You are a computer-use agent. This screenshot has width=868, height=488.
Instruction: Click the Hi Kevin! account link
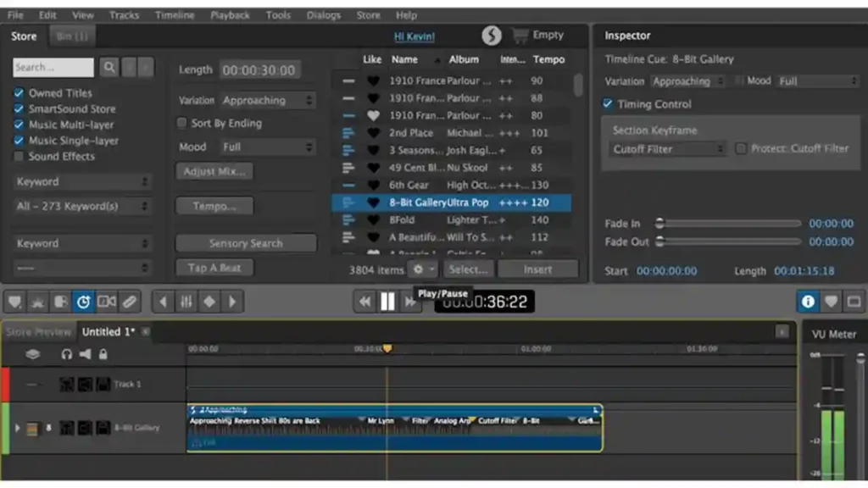(x=415, y=36)
